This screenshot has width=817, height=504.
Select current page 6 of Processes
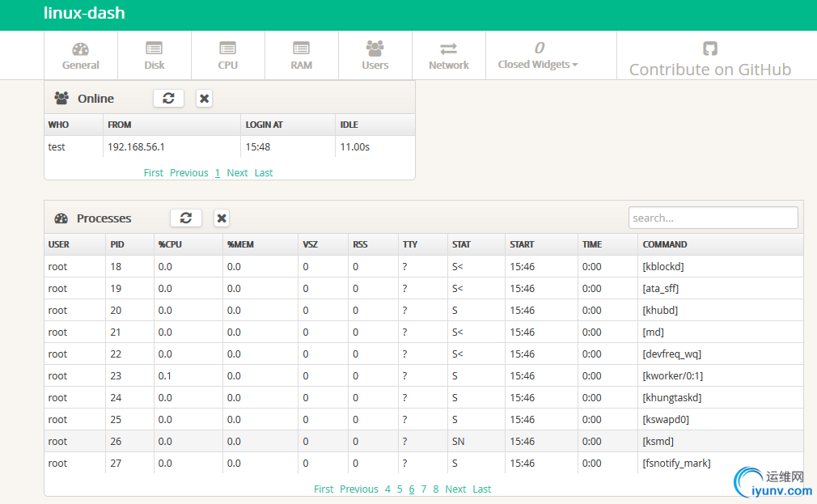tap(412, 489)
